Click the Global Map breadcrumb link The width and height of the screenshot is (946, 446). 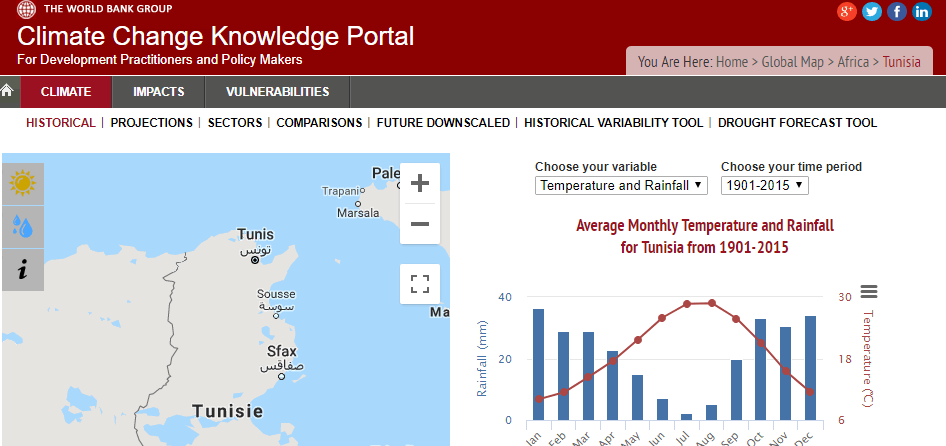coord(792,62)
